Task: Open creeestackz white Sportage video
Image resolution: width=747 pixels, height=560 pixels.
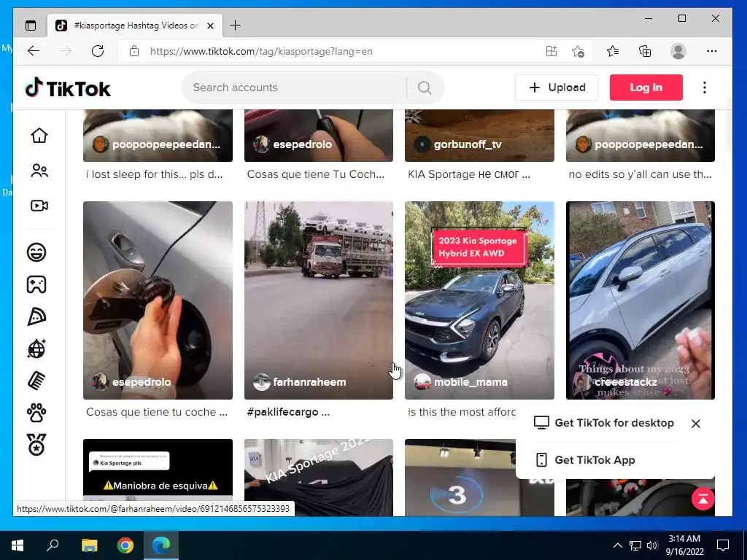Action: (x=640, y=300)
